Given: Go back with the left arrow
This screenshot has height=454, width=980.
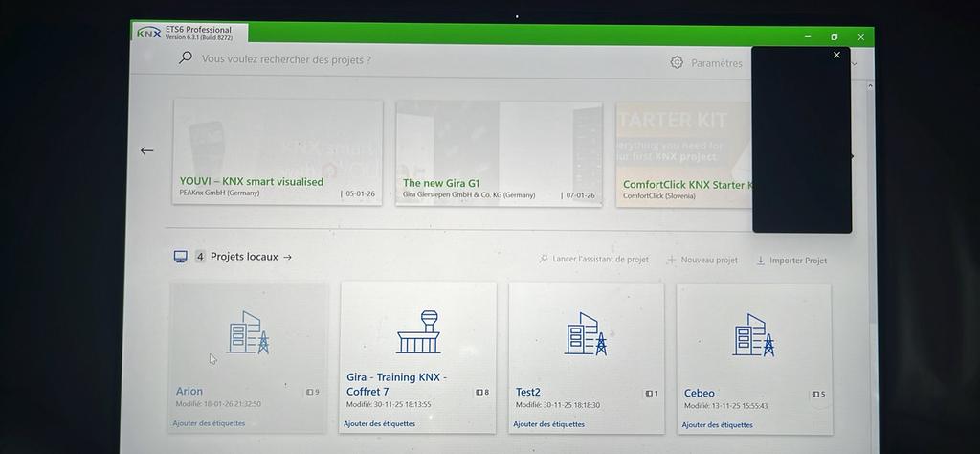Looking at the screenshot, I should click(146, 150).
